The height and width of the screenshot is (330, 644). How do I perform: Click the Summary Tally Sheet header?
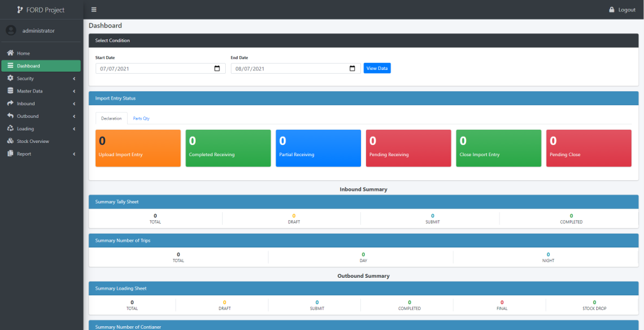(x=364, y=202)
